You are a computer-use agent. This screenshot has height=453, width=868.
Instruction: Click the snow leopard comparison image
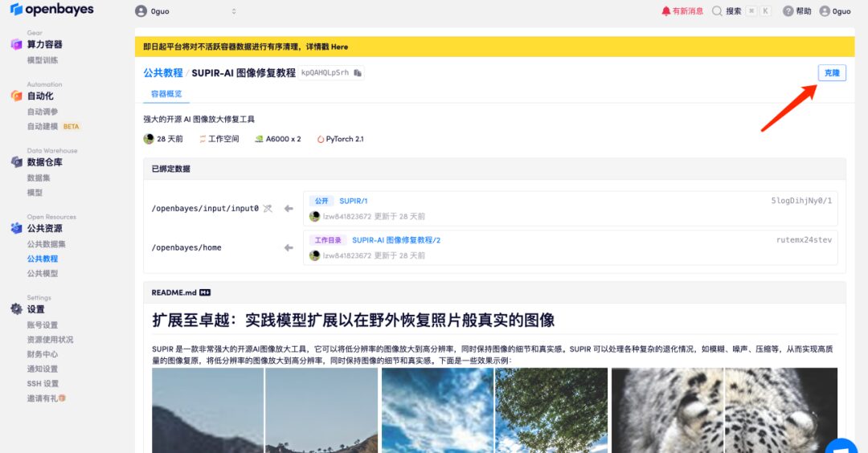tap(723, 410)
